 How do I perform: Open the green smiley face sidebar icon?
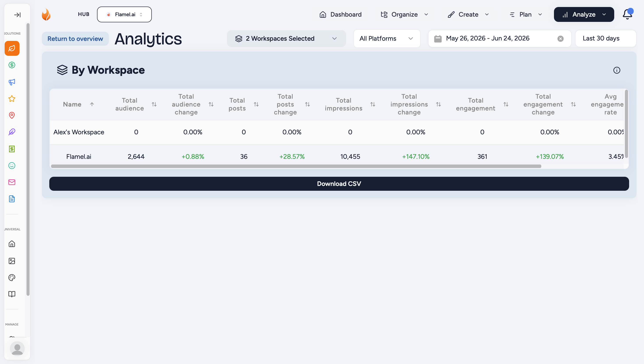(x=12, y=166)
